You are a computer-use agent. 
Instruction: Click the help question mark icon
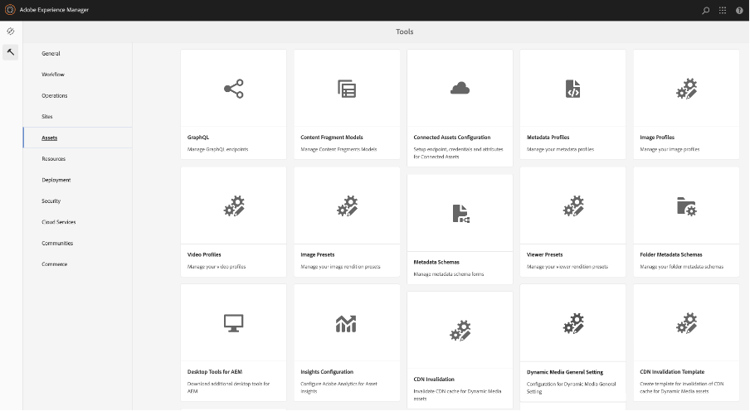pos(739,10)
